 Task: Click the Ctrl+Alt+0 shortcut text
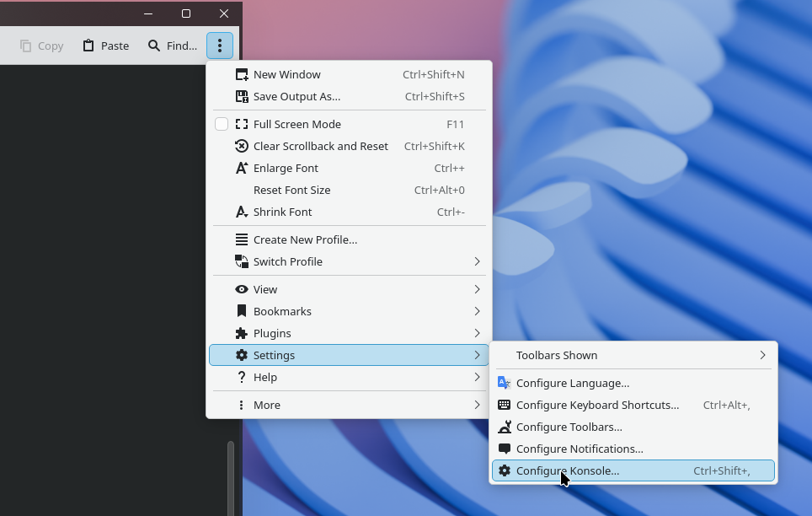pos(439,191)
